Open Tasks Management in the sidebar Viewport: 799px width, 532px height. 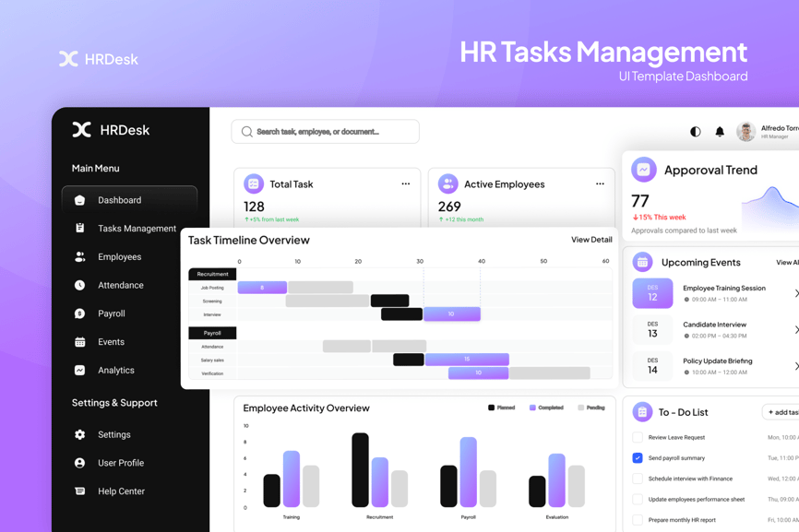tap(136, 229)
